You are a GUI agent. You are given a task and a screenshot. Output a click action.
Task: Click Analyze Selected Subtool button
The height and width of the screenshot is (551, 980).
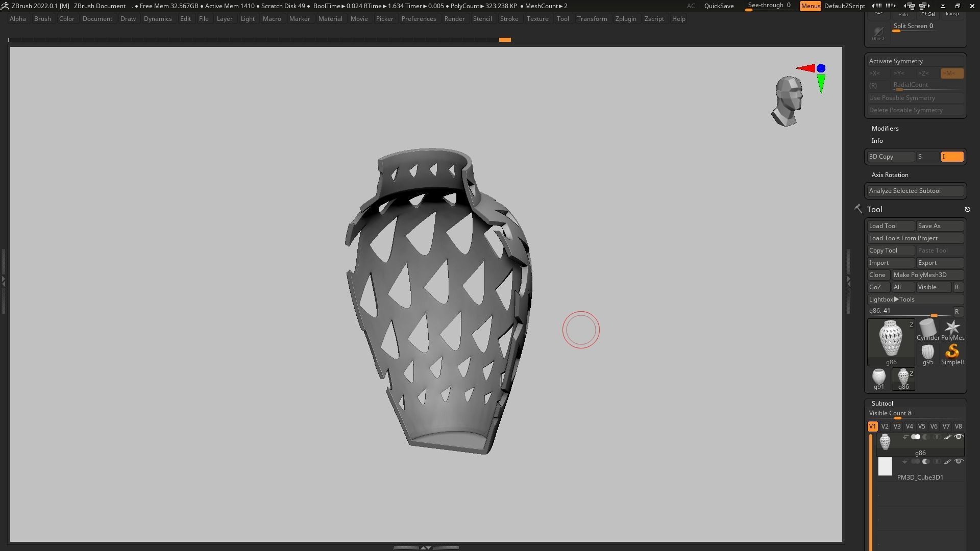click(x=915, y=191)
